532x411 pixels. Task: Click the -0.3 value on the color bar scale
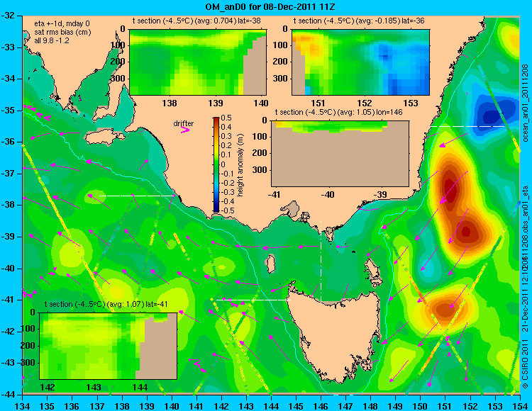pos(227,192)
